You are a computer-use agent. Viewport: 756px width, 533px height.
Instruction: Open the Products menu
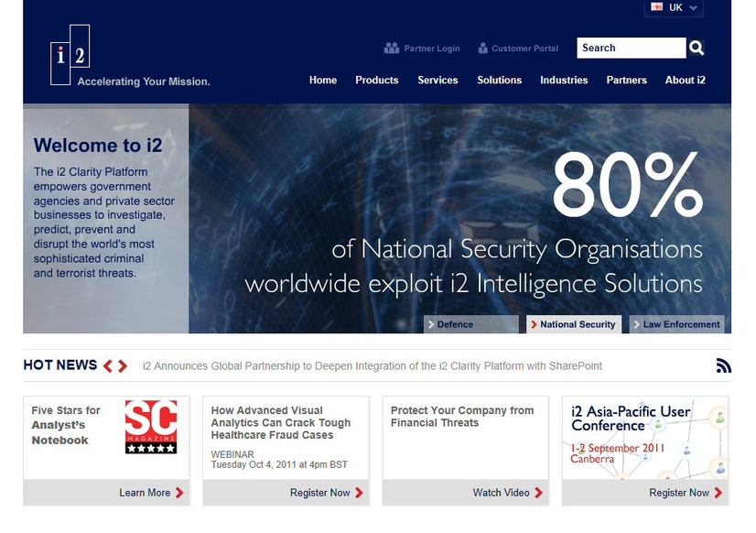pyautogui.click(x=377, y=80)
